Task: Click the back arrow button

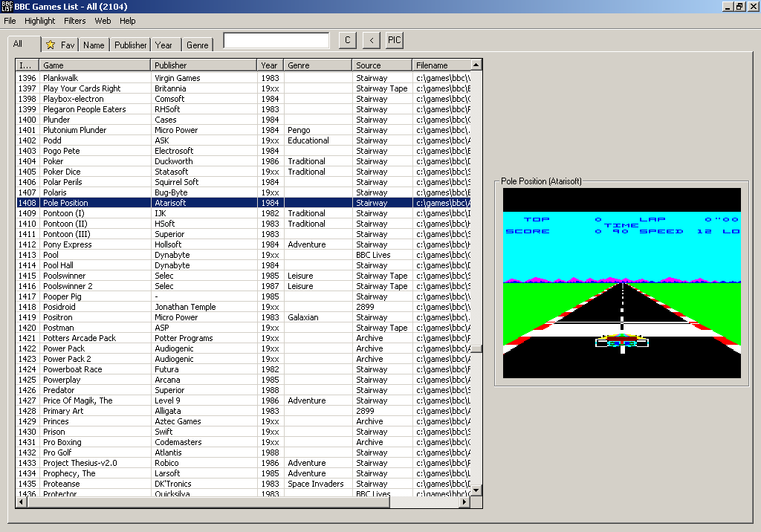Action: click(372, 40)
